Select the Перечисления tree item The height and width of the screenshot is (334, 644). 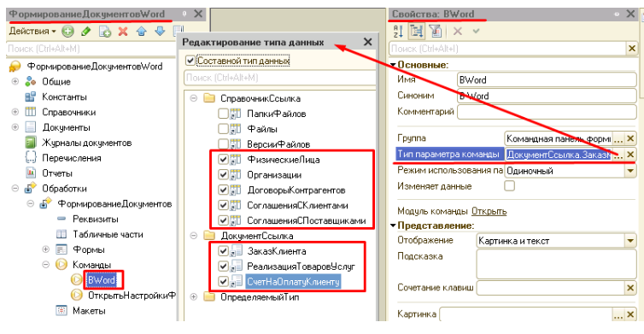(x=72, y=158)
